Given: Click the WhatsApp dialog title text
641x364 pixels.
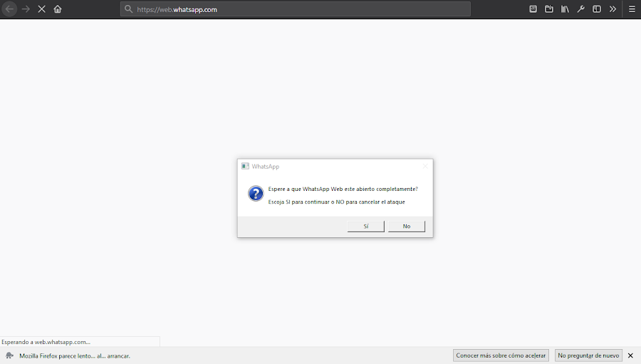Looking at the screenshot, I should pos(266,167).
